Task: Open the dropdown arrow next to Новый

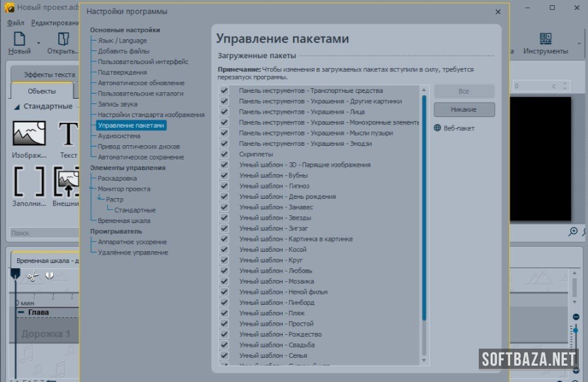Action: (39, 43)
